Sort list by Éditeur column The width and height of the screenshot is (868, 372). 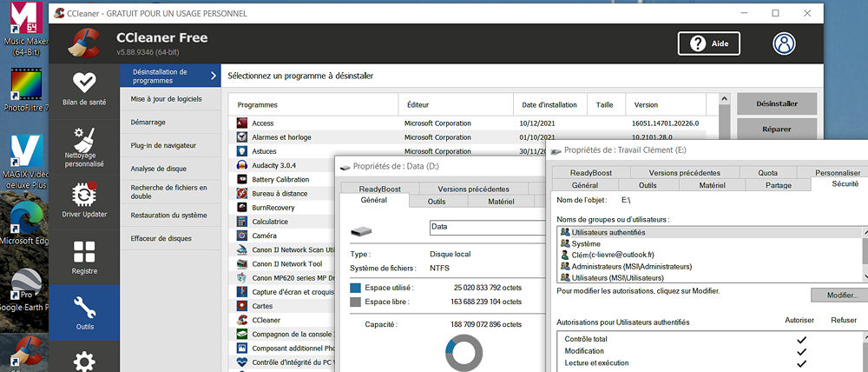(457, 105)
